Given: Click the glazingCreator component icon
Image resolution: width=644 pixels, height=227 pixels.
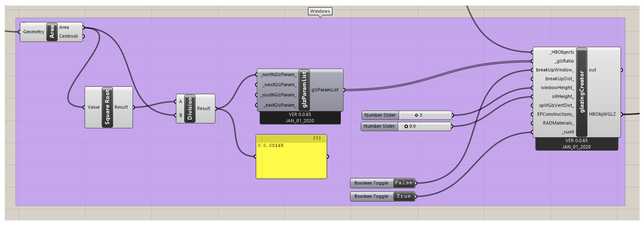Looking at the screenshot, I should 582,92.
